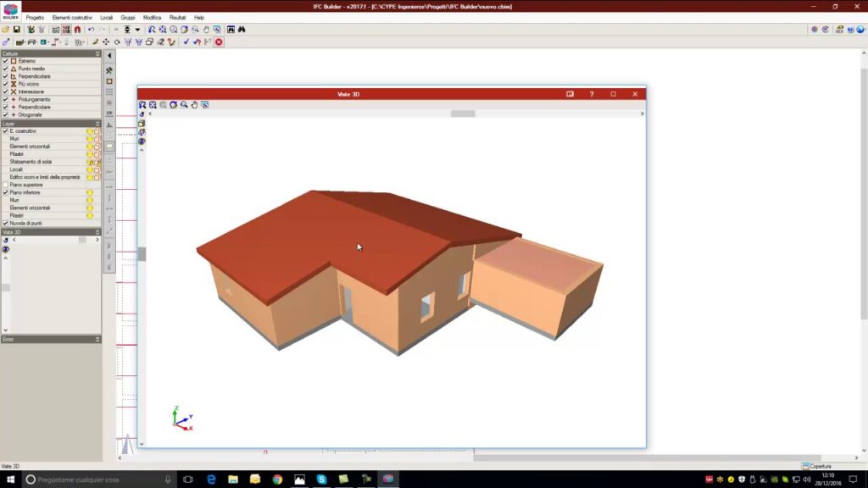Collapse the Catture panel
868x488 pixels.
click(x=97, y=53)
